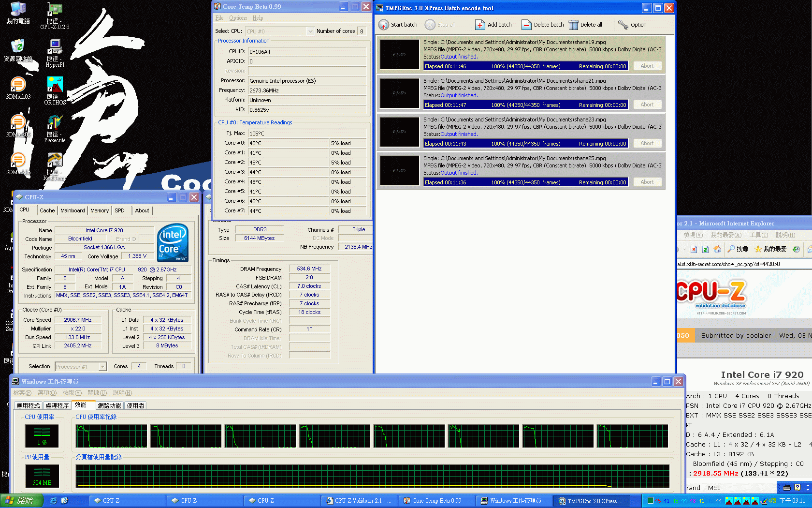The height and width of the screenshot is (508, 812).
Task: Click the second quick launch icon
Action: pyautogui.click(x=64, y=501)
